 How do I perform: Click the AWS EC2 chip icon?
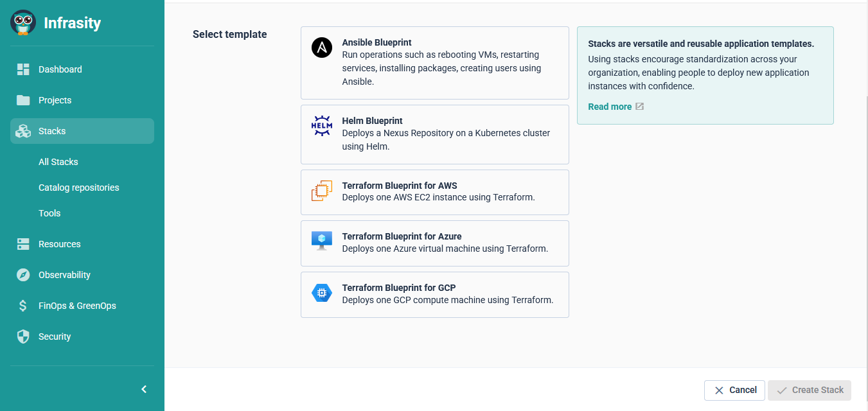coord(322,191)
